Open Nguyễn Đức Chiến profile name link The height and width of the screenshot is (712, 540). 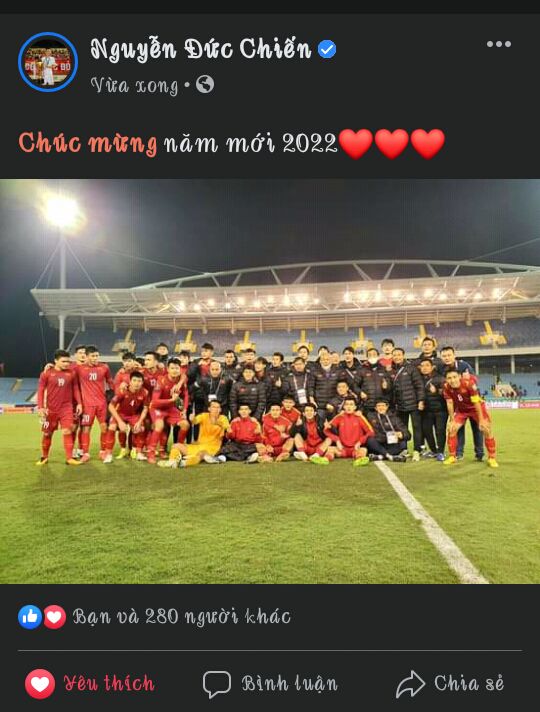pyautogui.click(x=201, y=49)
